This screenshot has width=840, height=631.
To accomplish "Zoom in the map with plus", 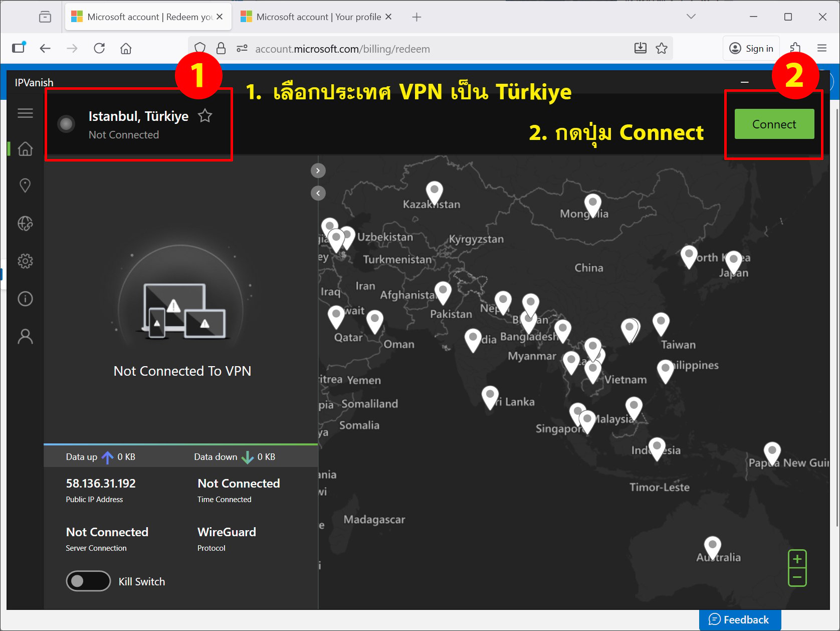I will 797,559.
